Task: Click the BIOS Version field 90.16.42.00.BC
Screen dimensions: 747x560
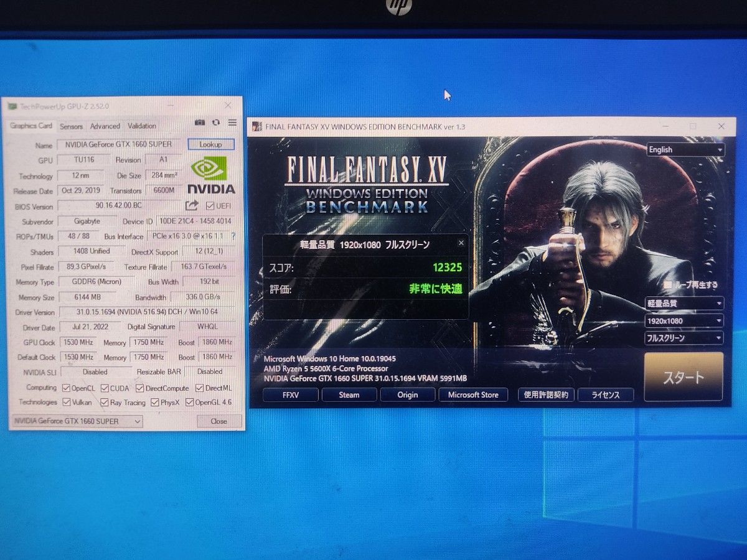Action: [119, 205]
